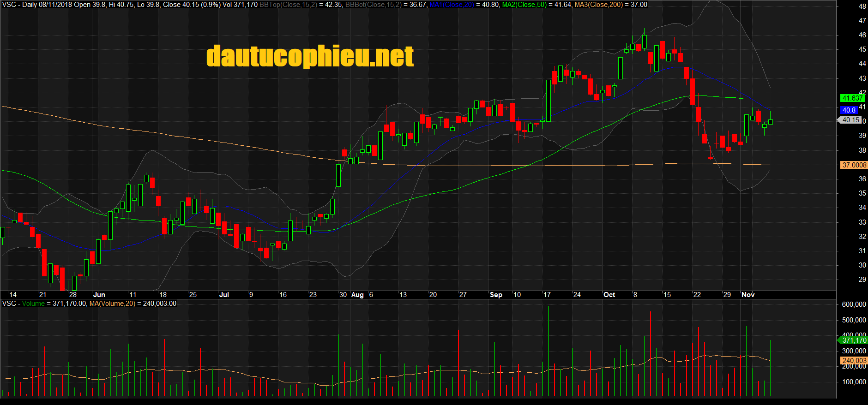Click the green 371,170 volume tag

(853, 340)
